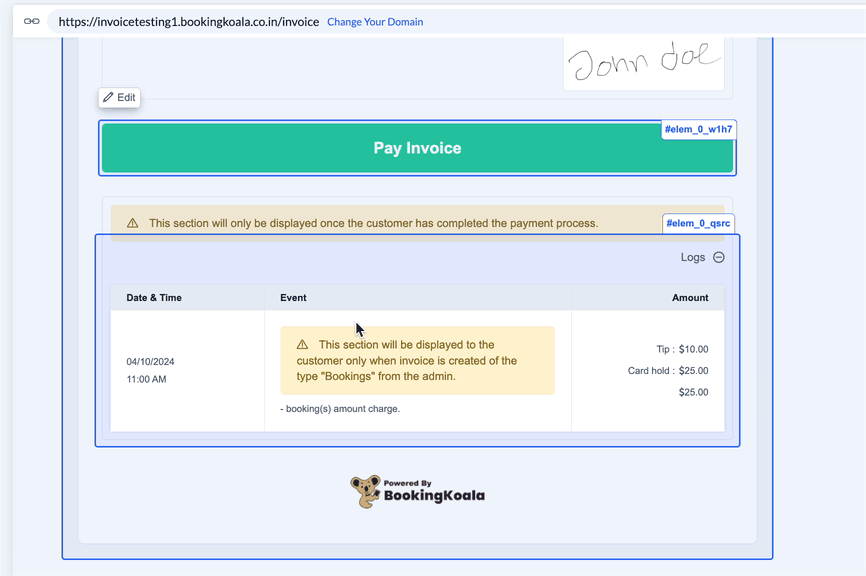Click the invoice URL text

189,22
